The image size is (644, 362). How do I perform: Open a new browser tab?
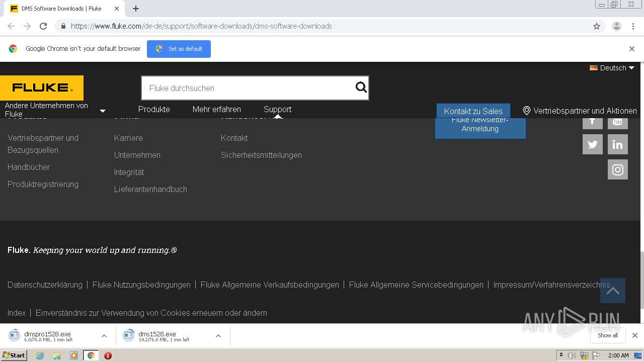click(x=136, y=9)
